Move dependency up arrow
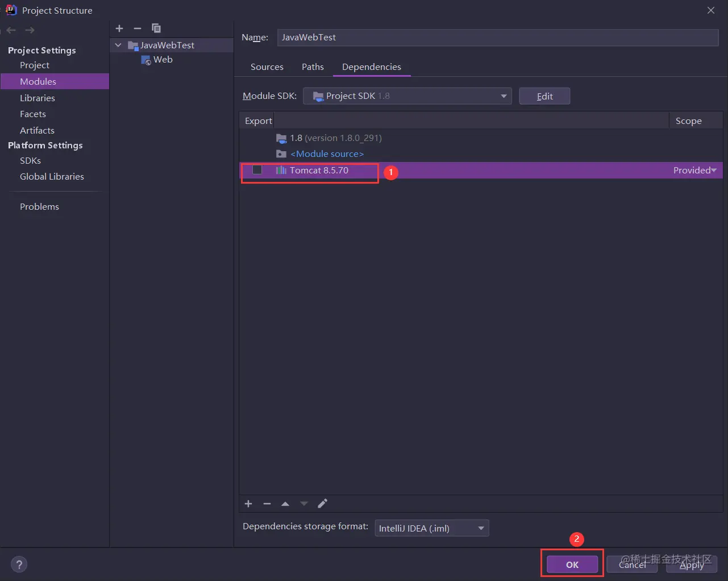This screenshot has height=581, width=728. (285, 504)
